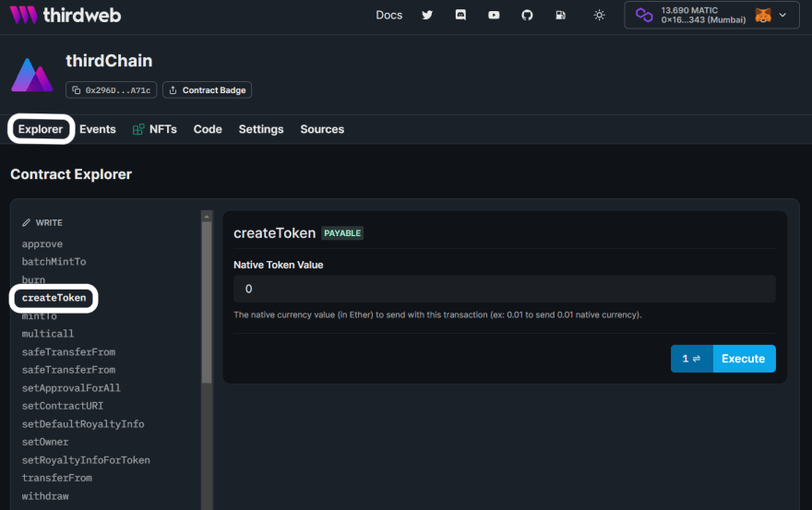Screen dimensions: 812x510
Task: Open the thirdweb Twitter link icon
Action: [x=426, y=15]
